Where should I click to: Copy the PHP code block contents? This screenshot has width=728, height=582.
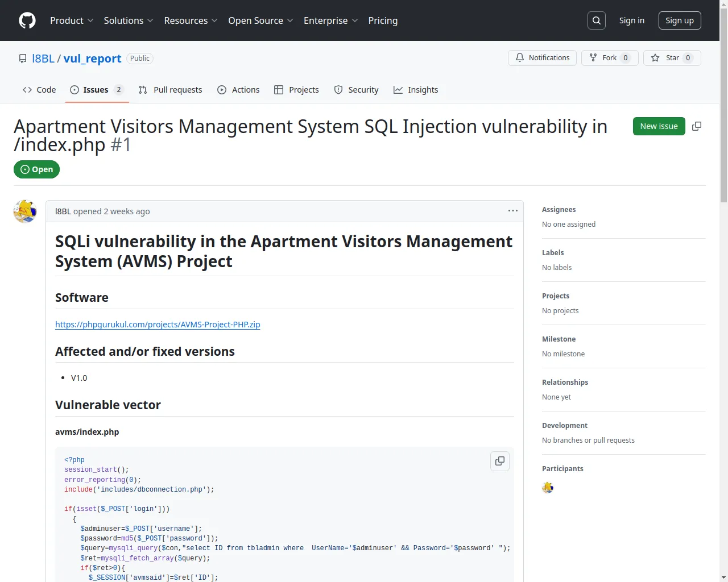coord(500,461)
